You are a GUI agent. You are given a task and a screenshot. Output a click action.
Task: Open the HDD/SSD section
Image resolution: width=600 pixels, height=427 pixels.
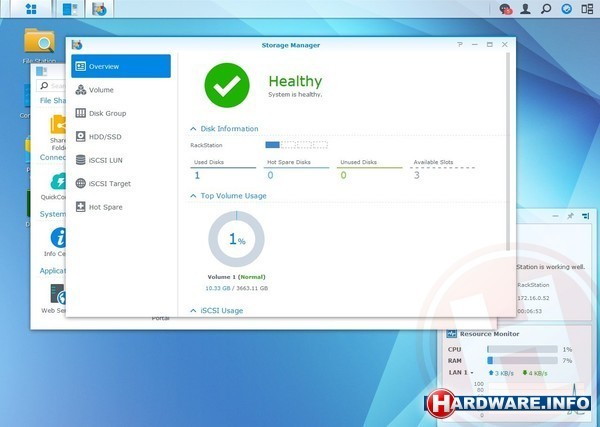click(121, 137)
